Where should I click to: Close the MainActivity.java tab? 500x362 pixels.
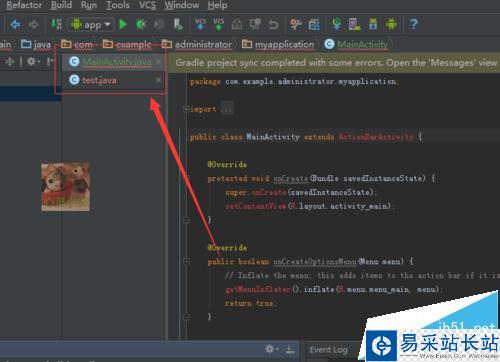click(x=159, y=61)
